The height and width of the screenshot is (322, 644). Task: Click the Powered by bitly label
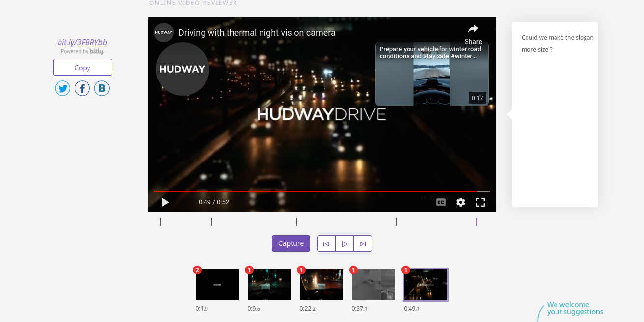click(82, 51)
